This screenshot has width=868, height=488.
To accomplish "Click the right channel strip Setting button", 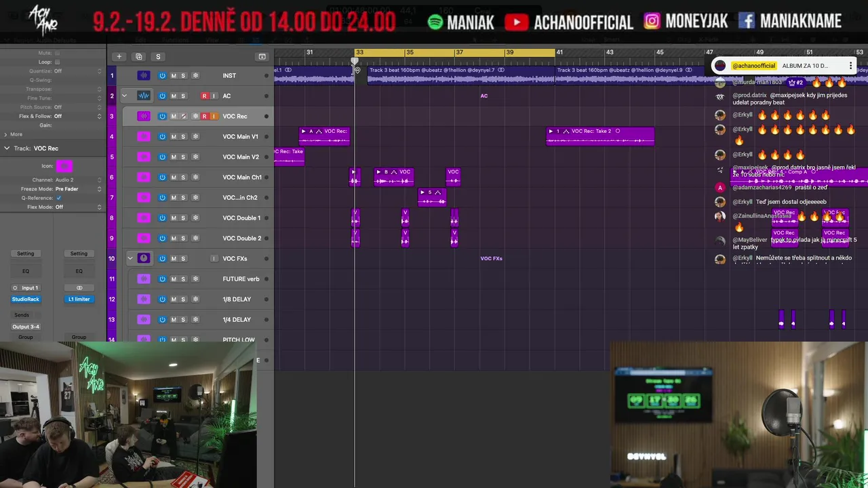I will click(x=79, y=253).
